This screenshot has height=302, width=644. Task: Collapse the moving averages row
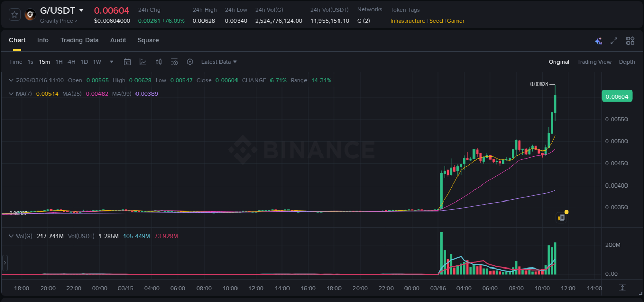(11, 93)
